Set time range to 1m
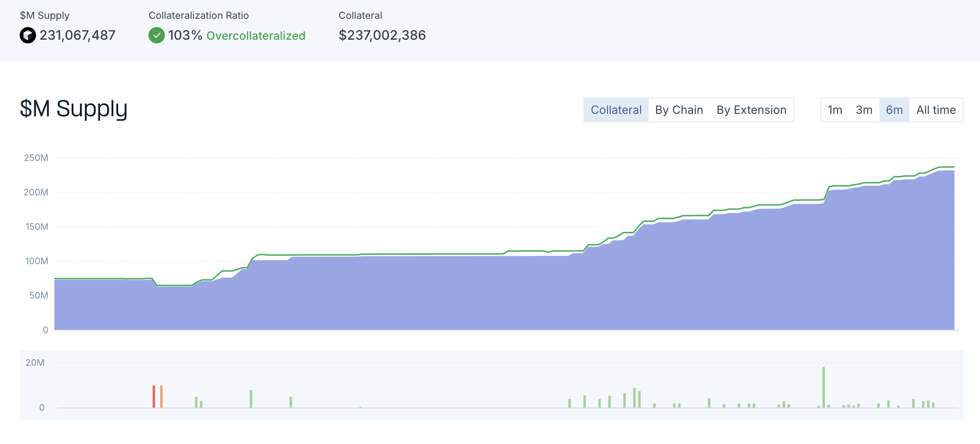Viewport: 980px width, 444px height. click(x=835, y=110)
